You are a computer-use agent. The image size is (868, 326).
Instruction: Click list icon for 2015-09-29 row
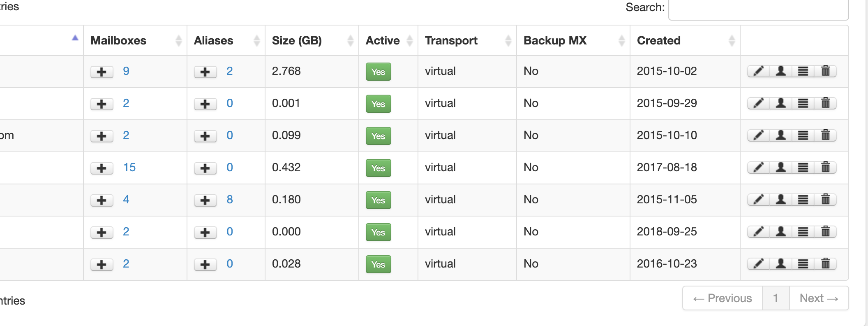803,103
